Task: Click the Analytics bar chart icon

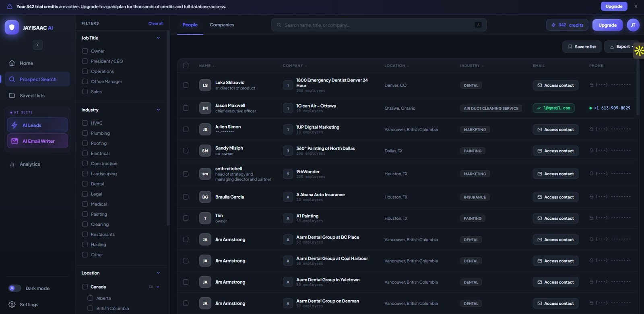Action: pos(12,164)
